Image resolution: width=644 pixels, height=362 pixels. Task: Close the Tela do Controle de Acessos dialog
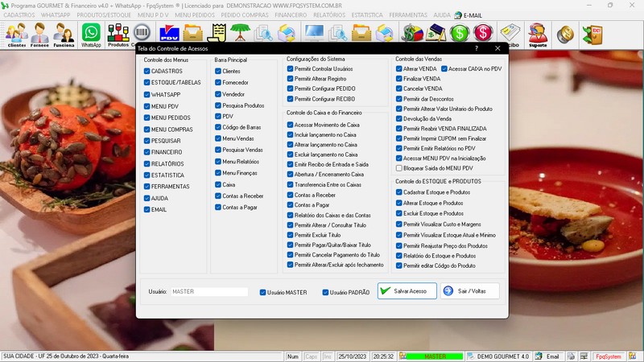pos(497,48)
